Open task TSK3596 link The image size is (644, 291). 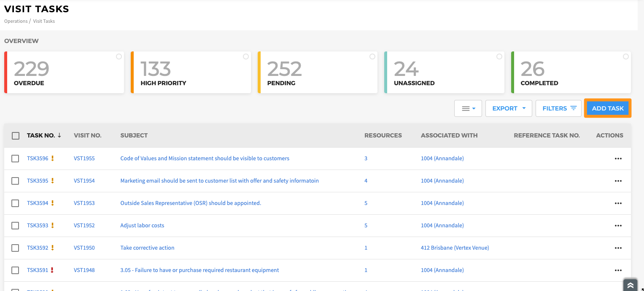tap(38, 159)
